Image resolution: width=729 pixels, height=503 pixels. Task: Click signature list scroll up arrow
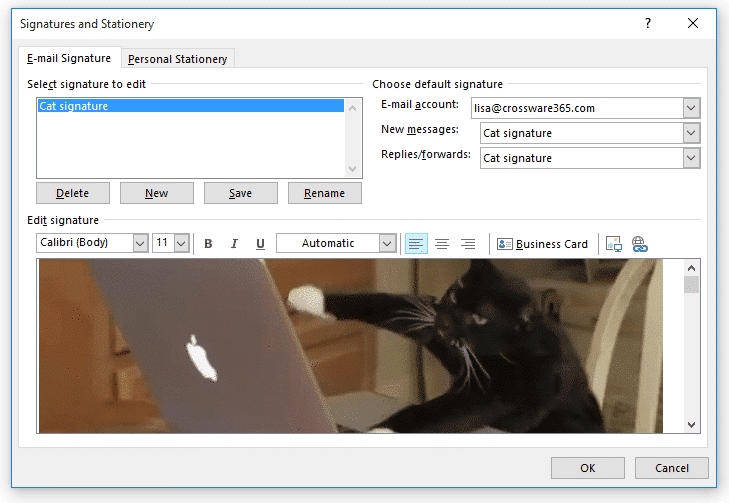pyautogui.click(x=352, y=108)
